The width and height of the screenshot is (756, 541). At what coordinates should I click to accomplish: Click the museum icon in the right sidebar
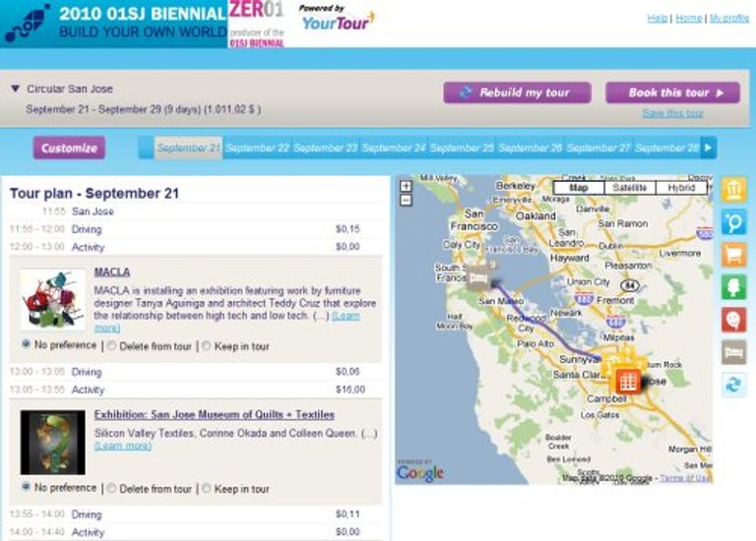pos(733,189)
